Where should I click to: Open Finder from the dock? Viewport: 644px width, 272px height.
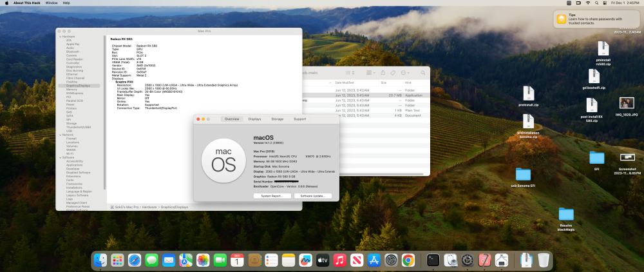[100, 260]
